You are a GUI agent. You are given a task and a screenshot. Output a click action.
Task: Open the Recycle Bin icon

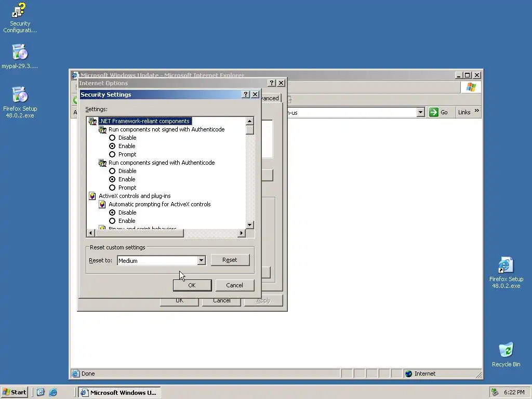506,354
